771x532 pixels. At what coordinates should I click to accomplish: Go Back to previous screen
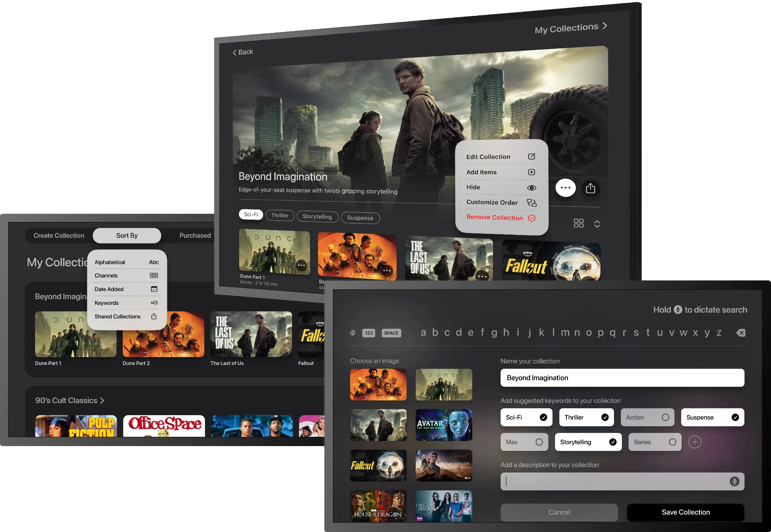click(x=243, y=52)
